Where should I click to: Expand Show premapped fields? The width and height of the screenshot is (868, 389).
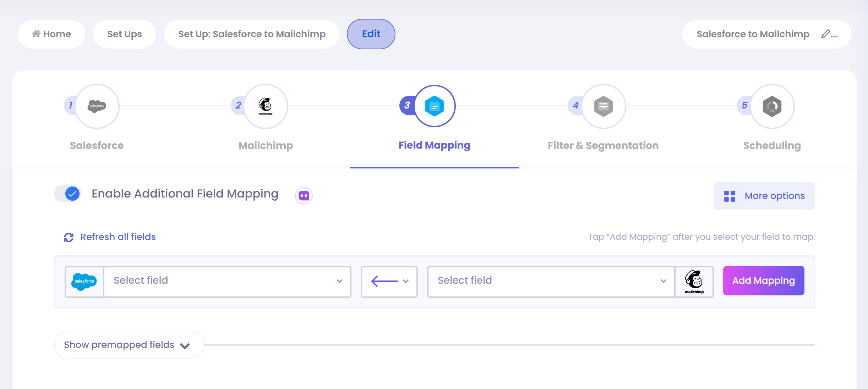coord(129,345)
